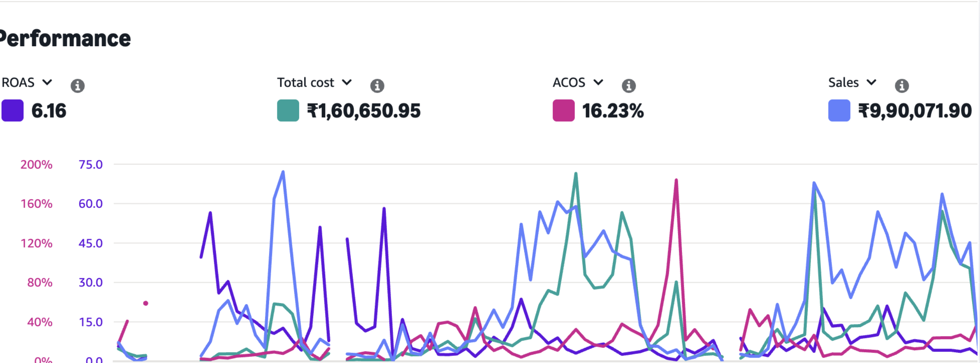This screenshot has height=363, width=980.
Task: Click the 200% ACOS axis label
Action: tap(36, 165)
